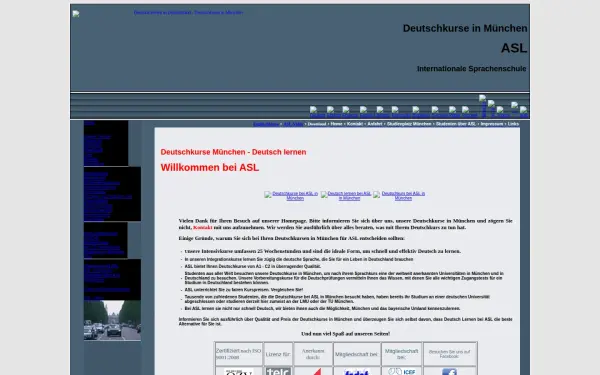Screen dimensions: 600x375
Task: Click the 'Willkommen bei ASL' heading
Action: [x=210, y=168]
